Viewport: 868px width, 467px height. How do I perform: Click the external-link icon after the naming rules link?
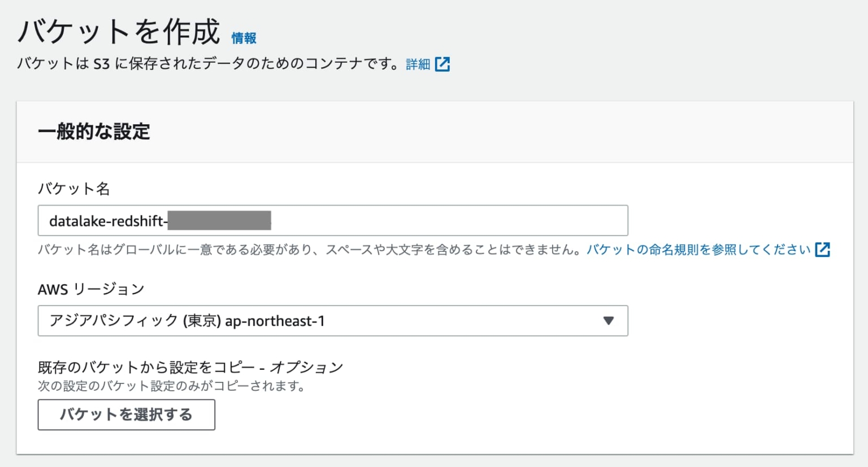click(822, 250)
